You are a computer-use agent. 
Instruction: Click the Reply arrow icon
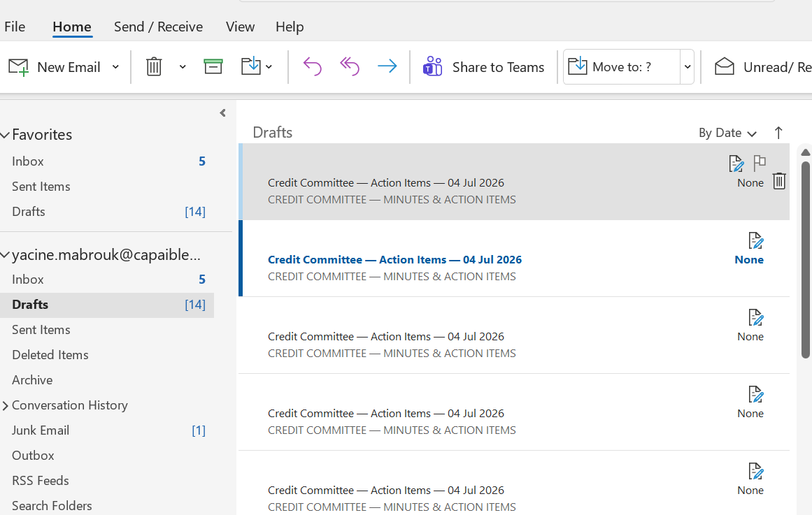(x=312, y=66)
